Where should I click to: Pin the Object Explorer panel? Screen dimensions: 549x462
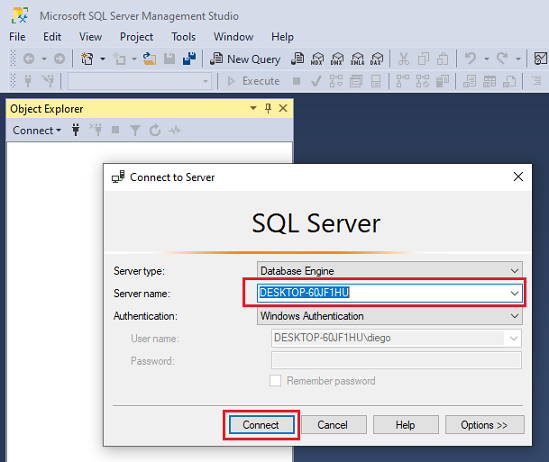[268, 108]
